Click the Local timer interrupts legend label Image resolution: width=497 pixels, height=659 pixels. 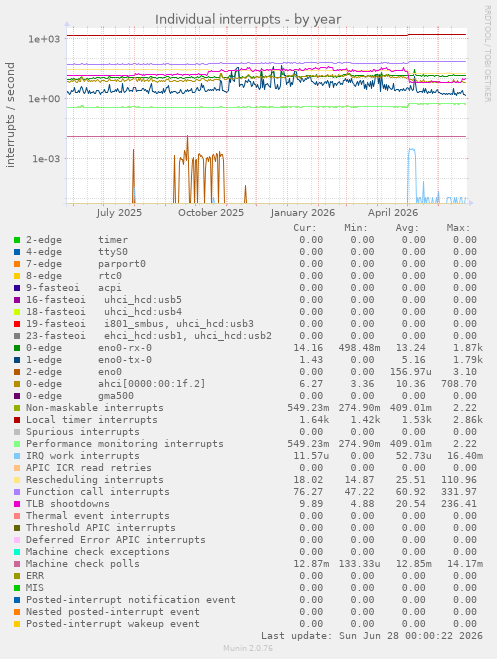[92, 420]
